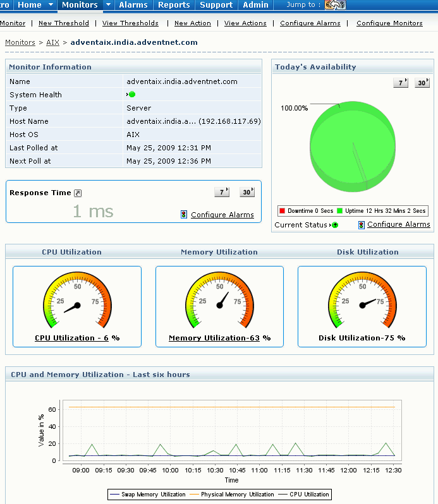Open the Response Time popup icon

78,193
